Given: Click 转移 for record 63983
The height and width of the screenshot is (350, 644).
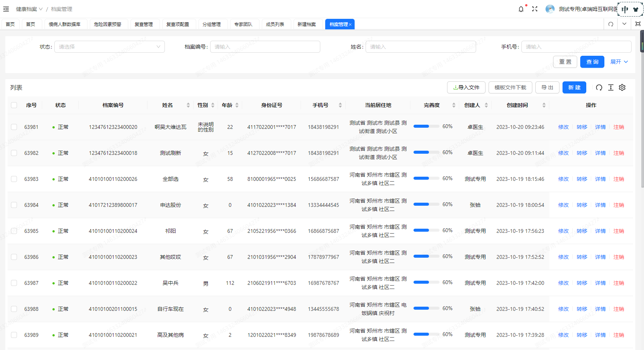Looking at the screenshot, I should (582, 179).
